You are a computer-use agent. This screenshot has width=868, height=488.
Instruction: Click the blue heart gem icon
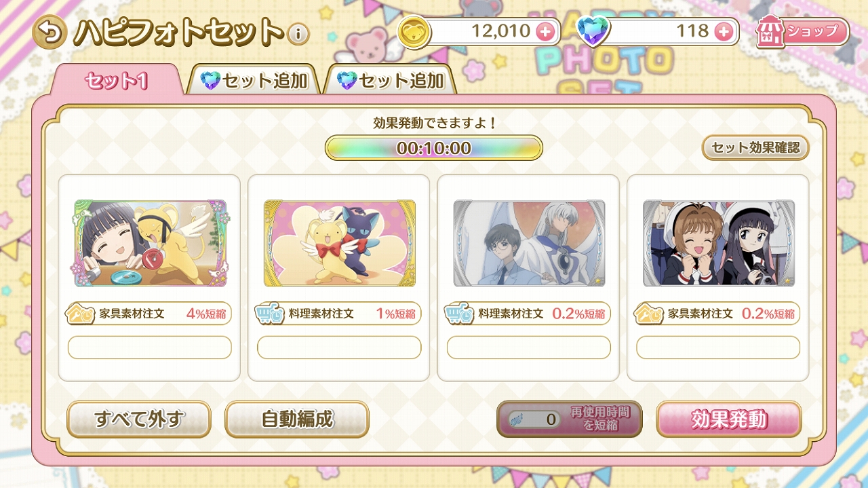tap(593, 31)
